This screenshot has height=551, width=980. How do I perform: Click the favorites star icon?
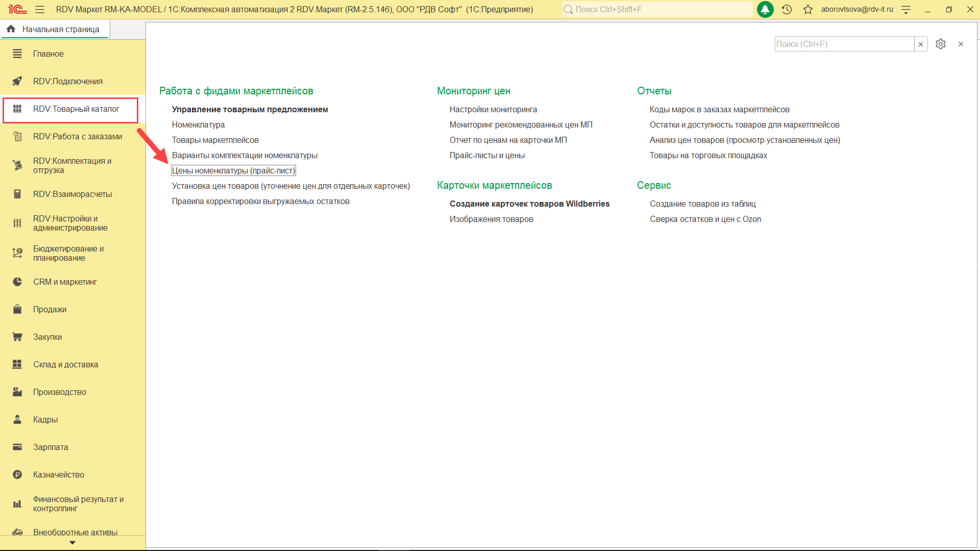click(807, 9)
